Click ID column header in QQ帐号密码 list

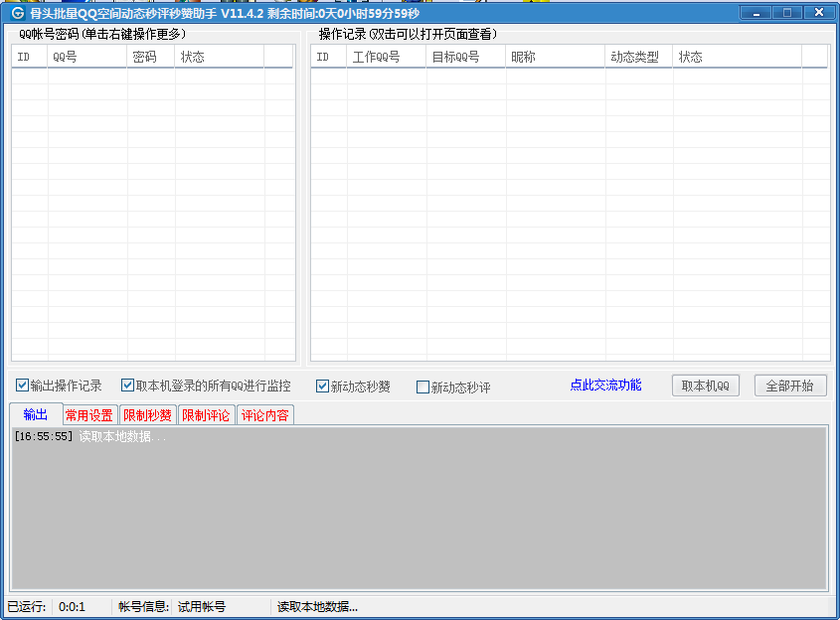(x=30, y=57)
